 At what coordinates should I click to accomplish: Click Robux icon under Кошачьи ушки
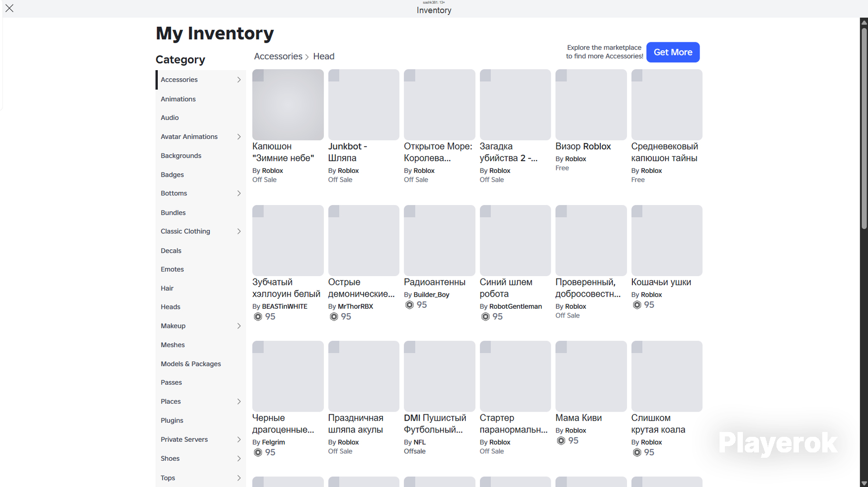[x=637, y=305]
